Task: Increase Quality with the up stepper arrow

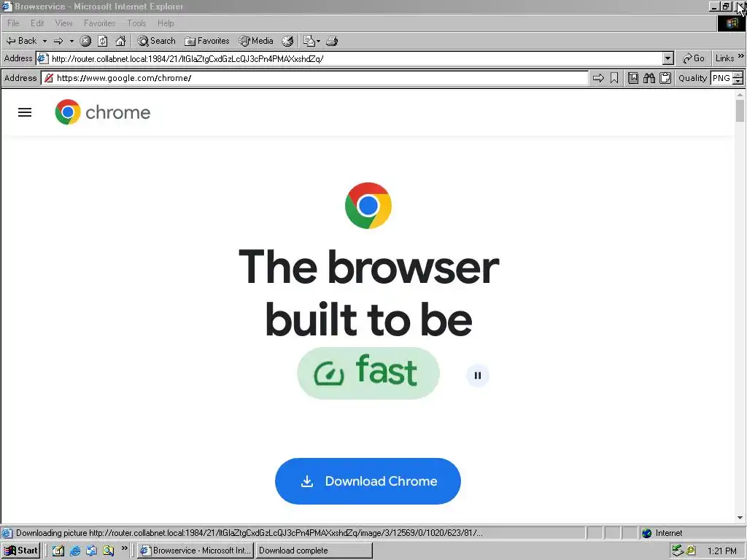Action: (x=738, y=75)
